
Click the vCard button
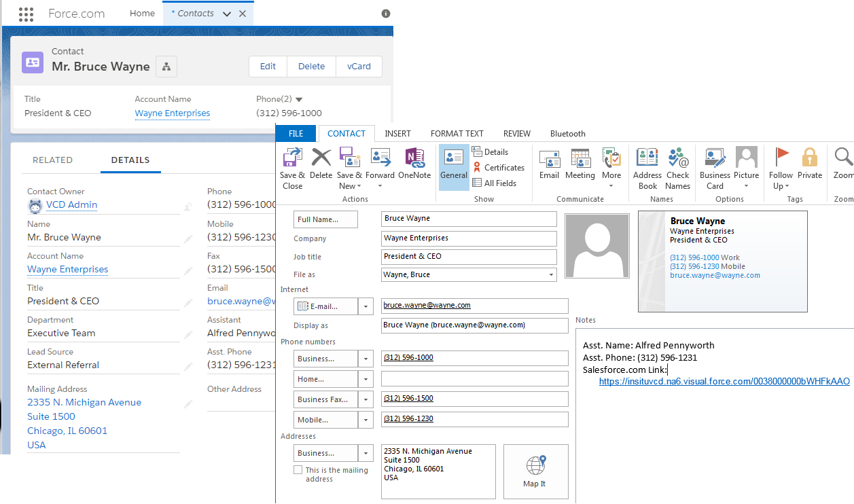coord(359,66)
